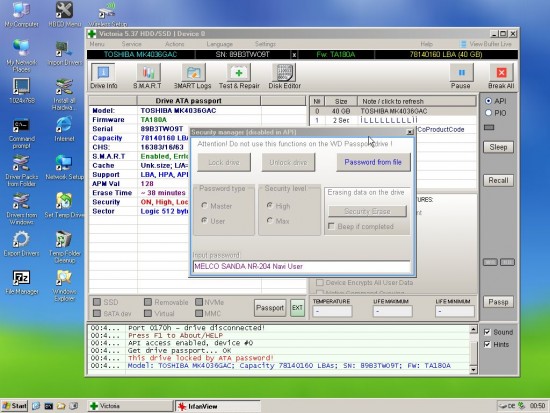
Task: Toggle the Hints checkbox
Action: pyautogui.click(x=487, y=345)
